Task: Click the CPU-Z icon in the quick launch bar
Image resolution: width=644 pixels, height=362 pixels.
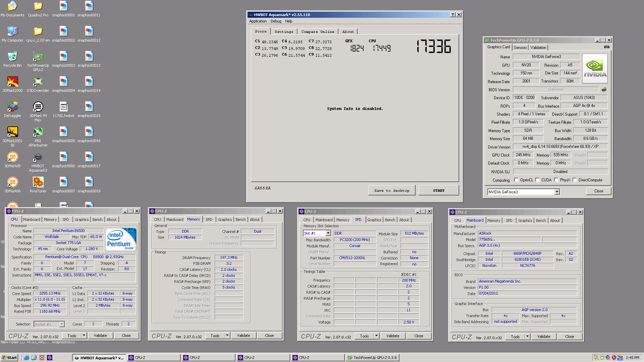Action: tap(50, 358)
